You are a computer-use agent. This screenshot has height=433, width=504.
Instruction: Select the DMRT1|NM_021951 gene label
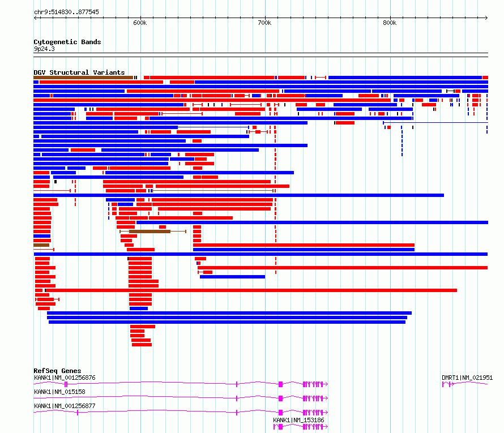click(467, 378)
